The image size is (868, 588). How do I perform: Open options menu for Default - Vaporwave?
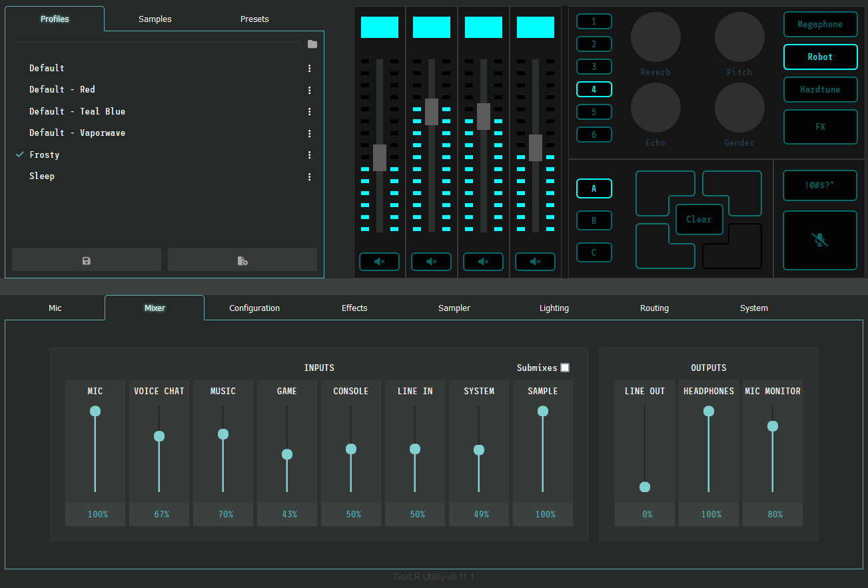310,133
